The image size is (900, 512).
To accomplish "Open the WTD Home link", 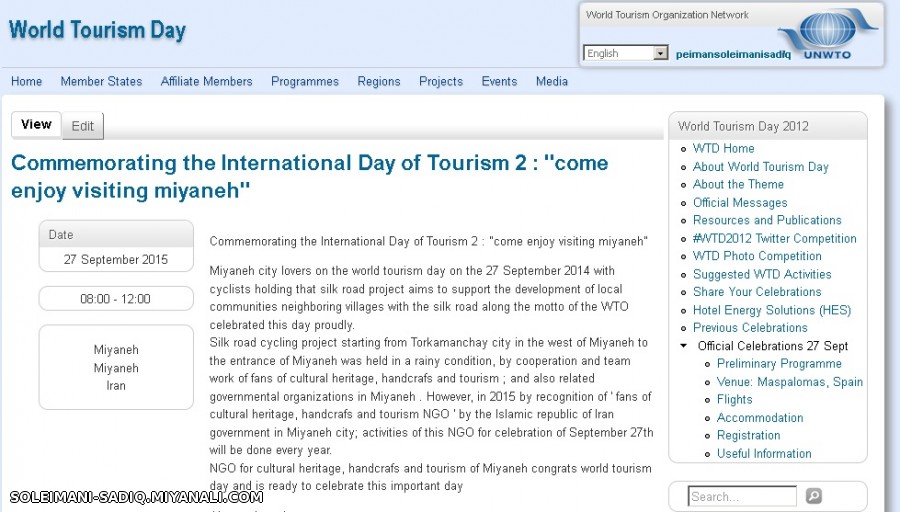I will pos(723,148).
